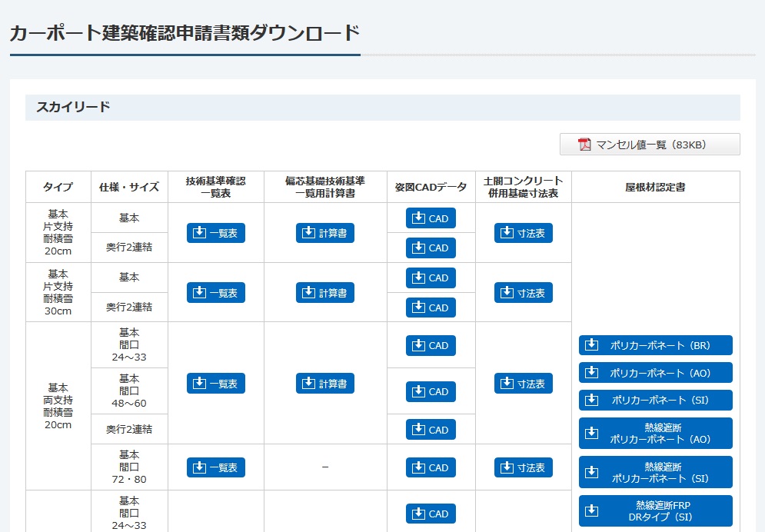Click the 基本 両支持 耐積雪 20cm type cell
Image resolution: width=765 pixels, height=532 pixels.
click(x=58, y=406)
